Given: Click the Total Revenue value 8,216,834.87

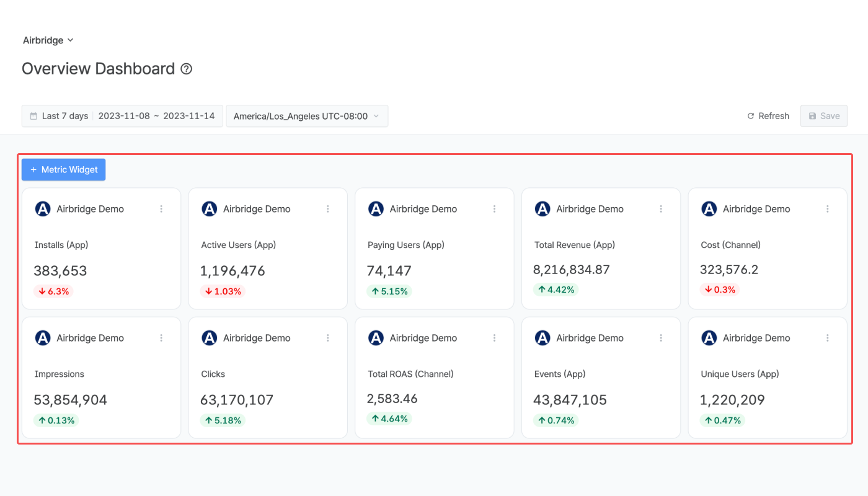Looking at the screenshot, I should tap(572, 270).
